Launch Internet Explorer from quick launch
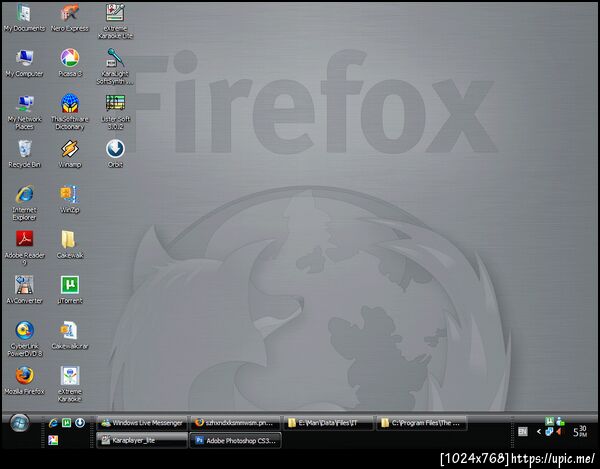The width and height of the screenshot is (600, 469). click(x=54, y=423)
